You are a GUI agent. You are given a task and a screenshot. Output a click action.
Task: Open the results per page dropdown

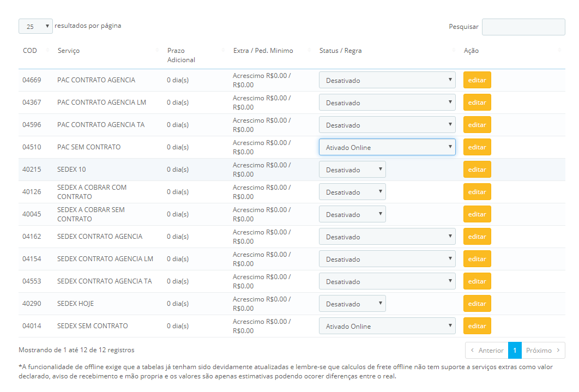point(35,26)
